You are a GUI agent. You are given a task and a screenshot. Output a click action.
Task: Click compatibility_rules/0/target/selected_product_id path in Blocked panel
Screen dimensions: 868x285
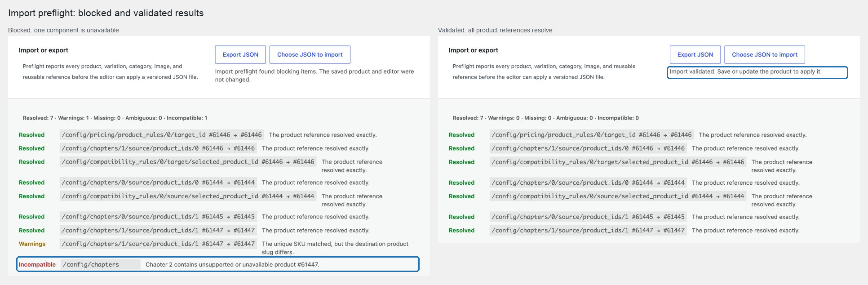pyautogui.click(x=188, y=162)
